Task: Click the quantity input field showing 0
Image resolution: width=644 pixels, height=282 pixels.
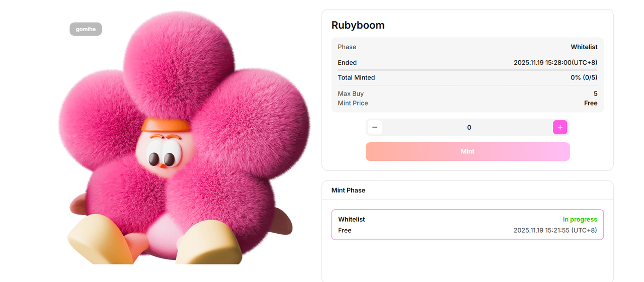Action: click(468, 128)
